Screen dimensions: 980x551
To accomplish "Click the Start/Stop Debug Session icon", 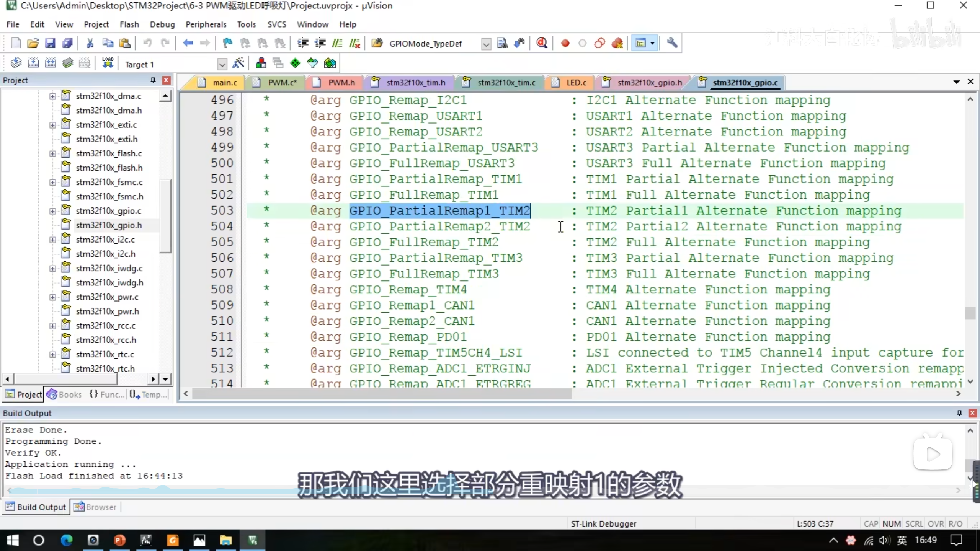I will tap(542, 43).
